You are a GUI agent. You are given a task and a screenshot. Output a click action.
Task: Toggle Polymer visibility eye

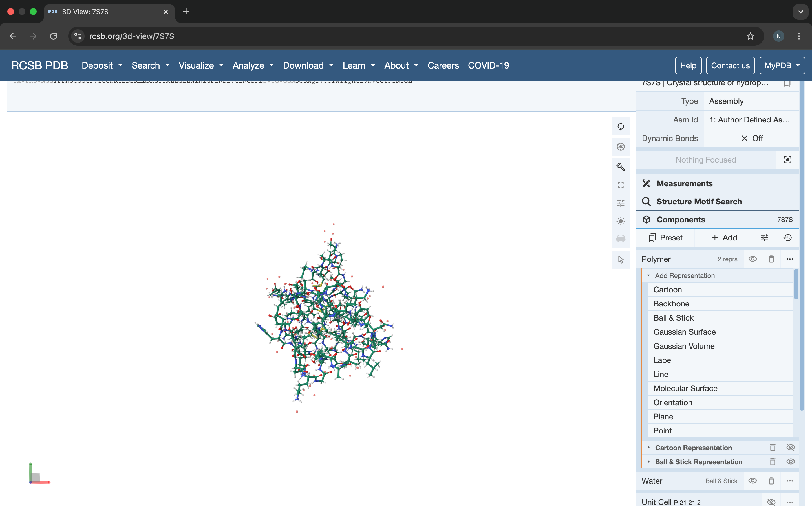pyautogui.click(x=752, y=259)
